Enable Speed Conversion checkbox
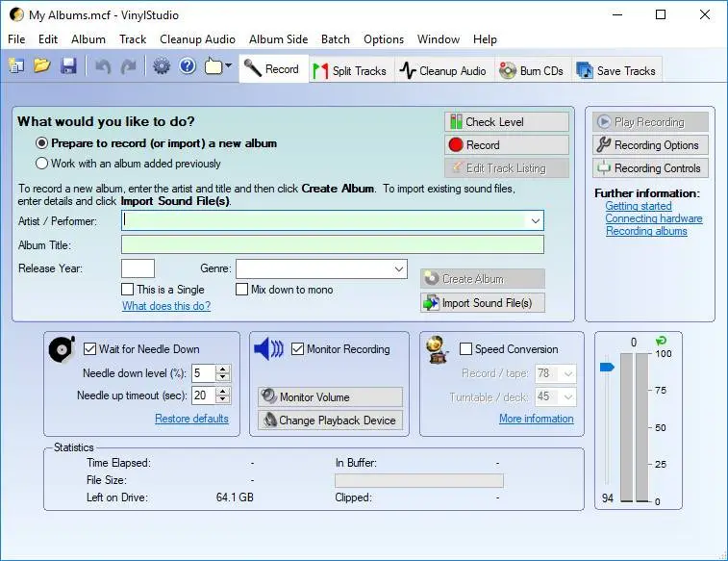 pos(465,348)
